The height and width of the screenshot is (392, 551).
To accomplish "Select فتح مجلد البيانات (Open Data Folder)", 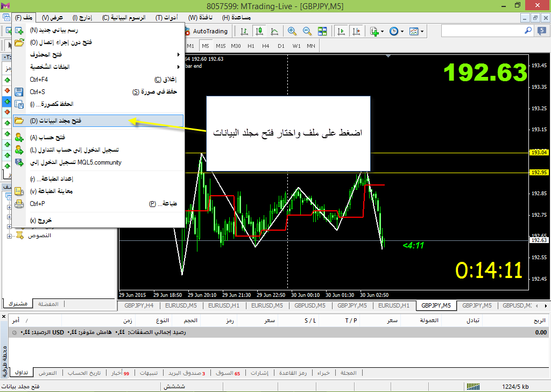I will point(98,121).
